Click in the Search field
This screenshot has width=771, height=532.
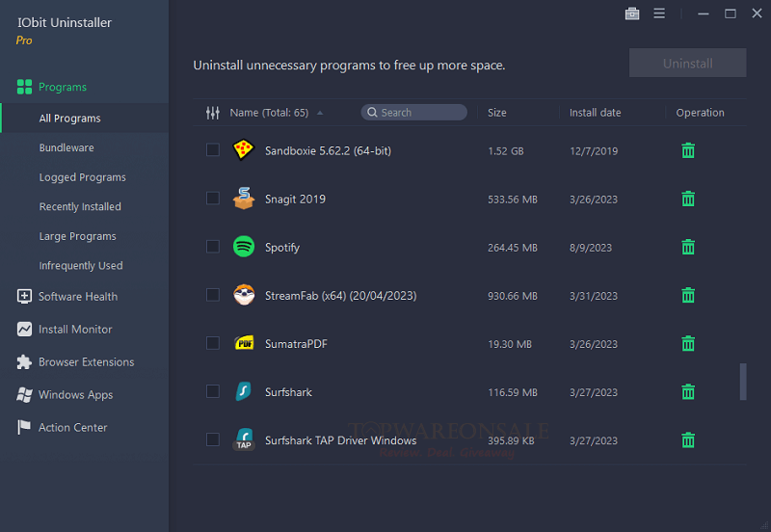[x=414, y=113]
